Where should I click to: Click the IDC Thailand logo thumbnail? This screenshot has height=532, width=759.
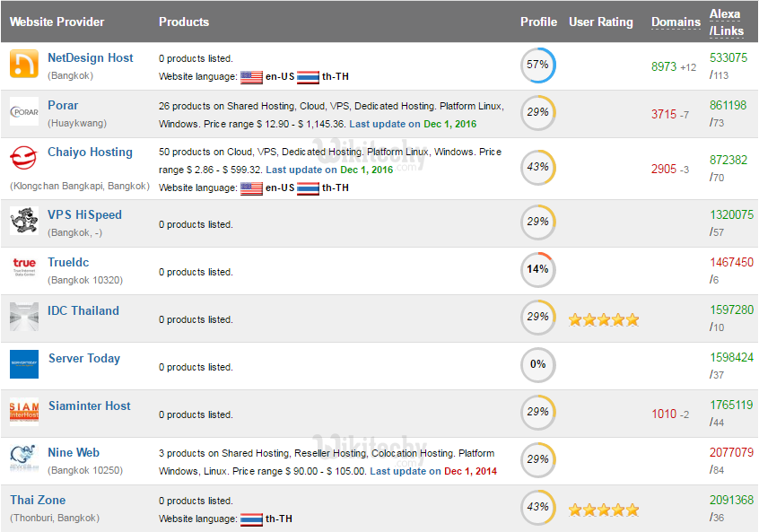(24, 317)
